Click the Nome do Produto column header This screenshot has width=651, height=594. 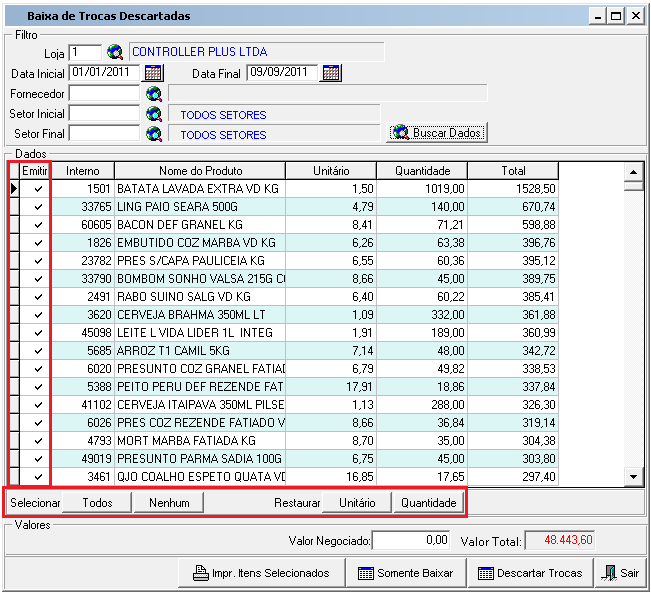click(200, 171)
